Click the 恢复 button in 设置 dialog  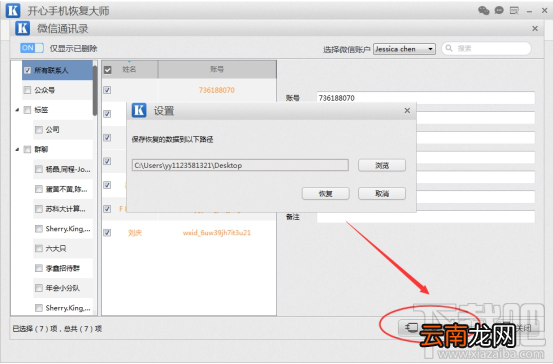(x=326, y=193)
